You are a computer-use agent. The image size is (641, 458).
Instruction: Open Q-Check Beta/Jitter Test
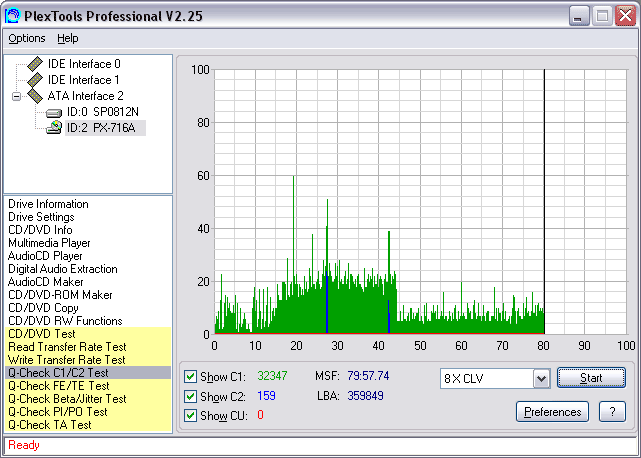pos(88,399)
